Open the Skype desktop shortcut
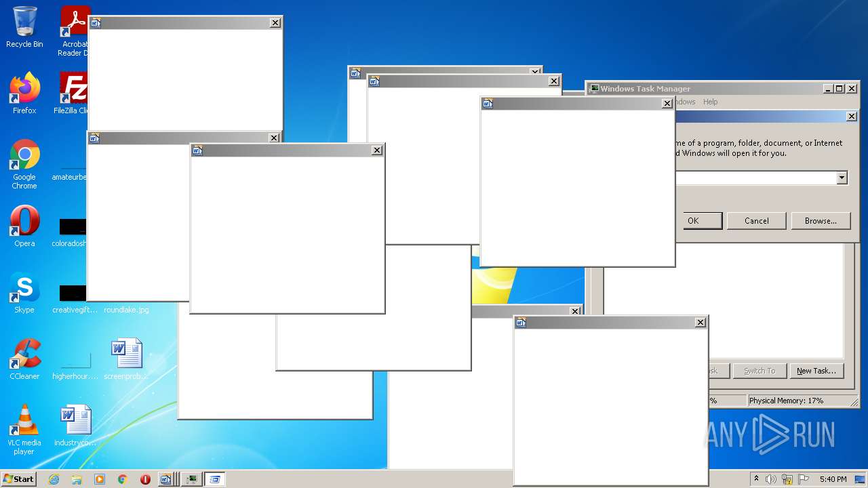Image resolution: width=868 pixels, height=488 pixels. (x=24, y=293)
